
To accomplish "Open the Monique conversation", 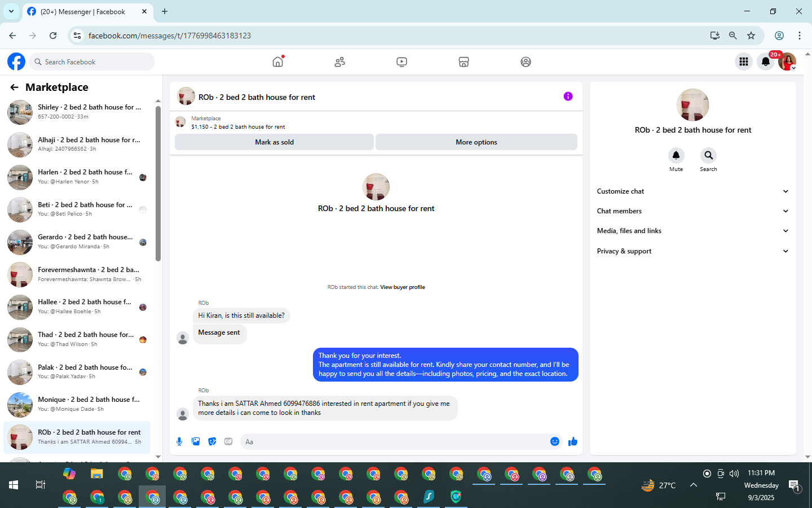I will 77,404.
